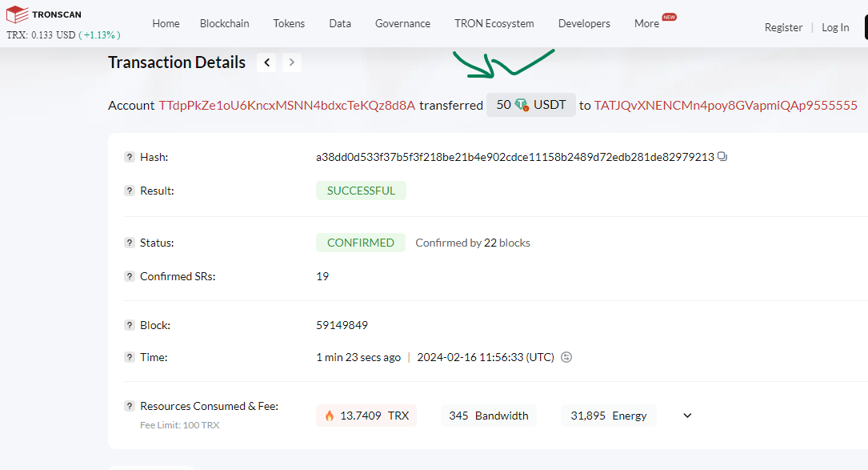Screen dimensions: 868x470
Task: Click the 345 Bandwidth badge
Action: 489,416
